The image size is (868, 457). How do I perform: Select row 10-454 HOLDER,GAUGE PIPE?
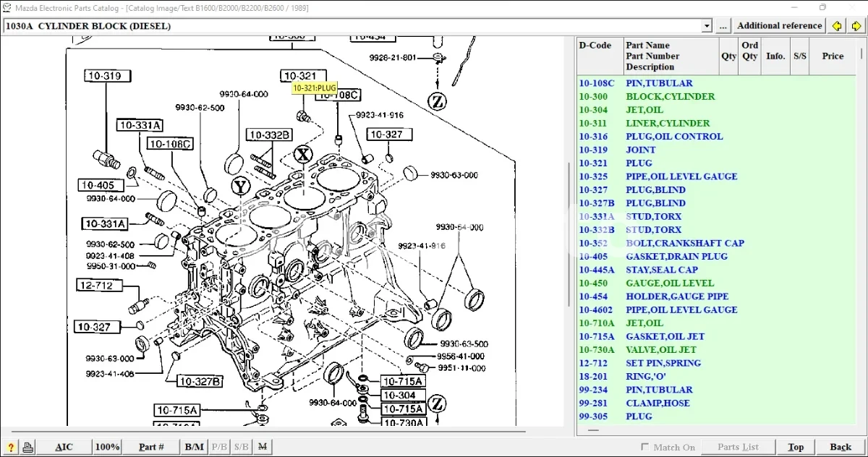pyautogui.click(x=716, y=296)
